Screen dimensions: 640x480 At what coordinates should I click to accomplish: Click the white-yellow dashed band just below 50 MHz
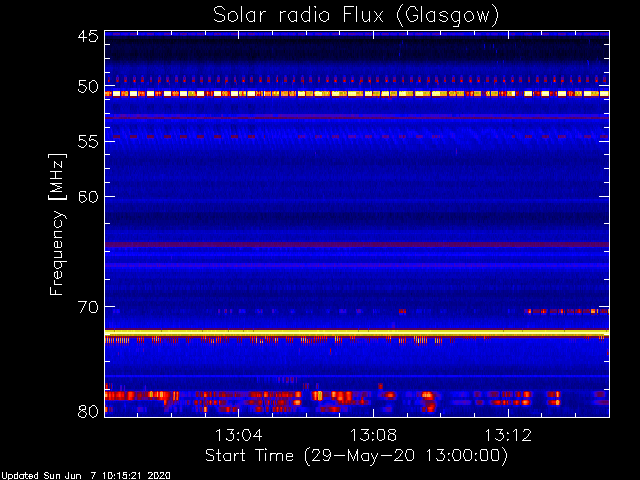[357, 94]
